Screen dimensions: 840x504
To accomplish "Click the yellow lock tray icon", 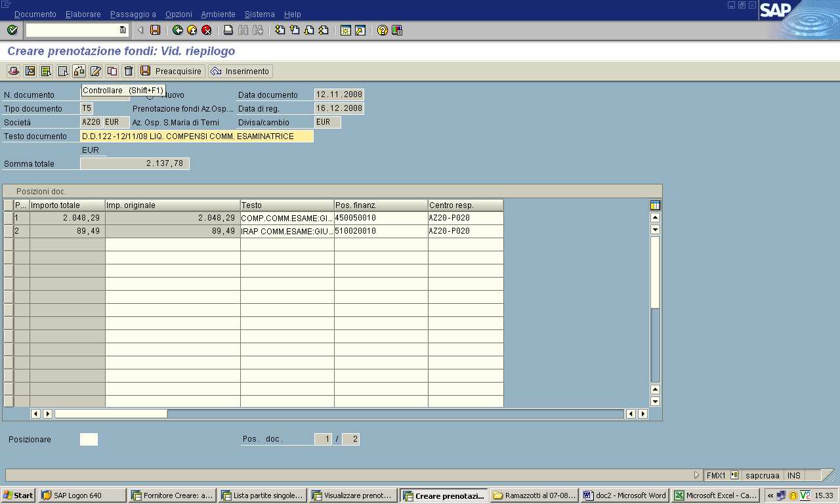I will point(793,495).
